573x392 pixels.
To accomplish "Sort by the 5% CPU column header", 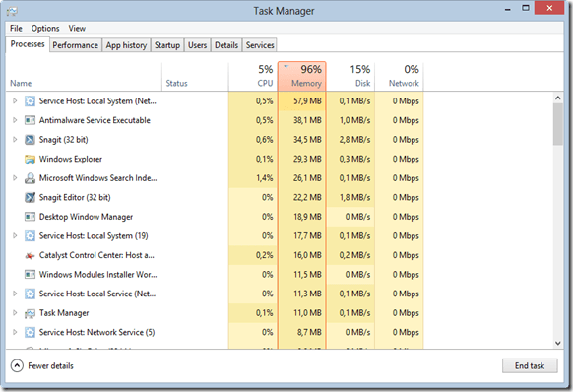I will (x=253, y=77).
